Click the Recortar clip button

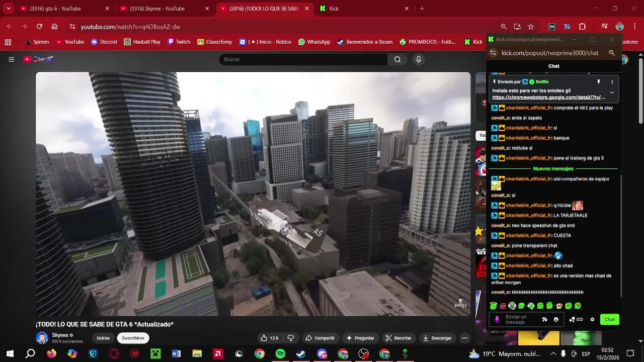[x=398, y=338]
